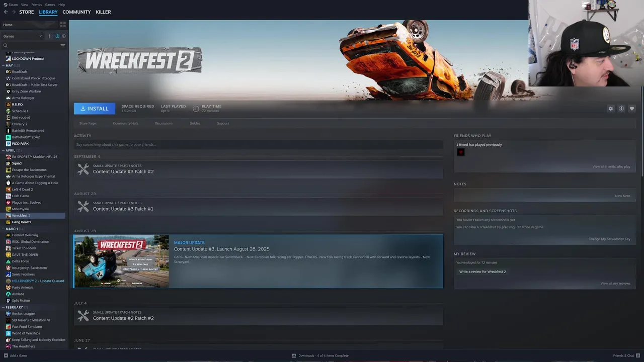Viewport: 644px width, 362px height.
Task: Click wrench icon for Content Update #3 Patch #1
Action: click(83, 207)
